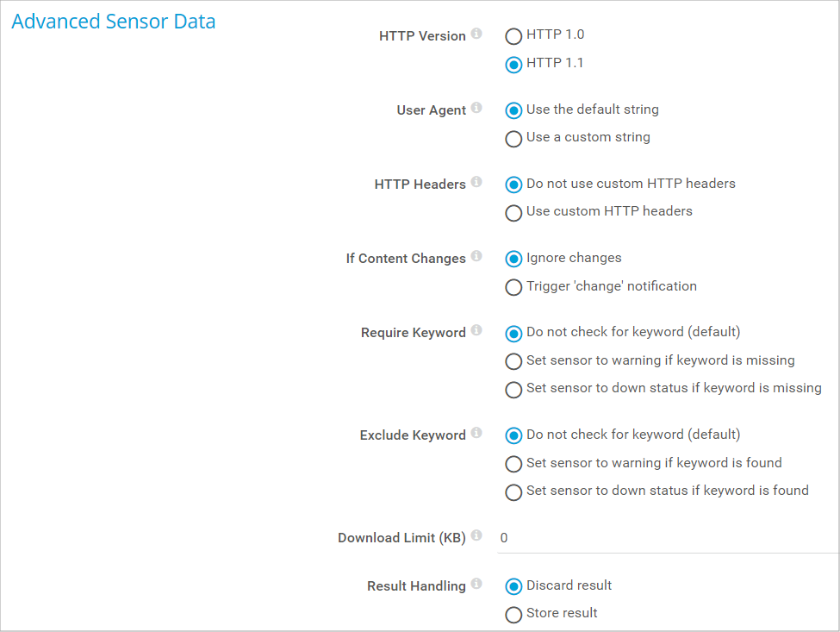Click the info icon beside HTTP Version

click(x=477, y=34)
